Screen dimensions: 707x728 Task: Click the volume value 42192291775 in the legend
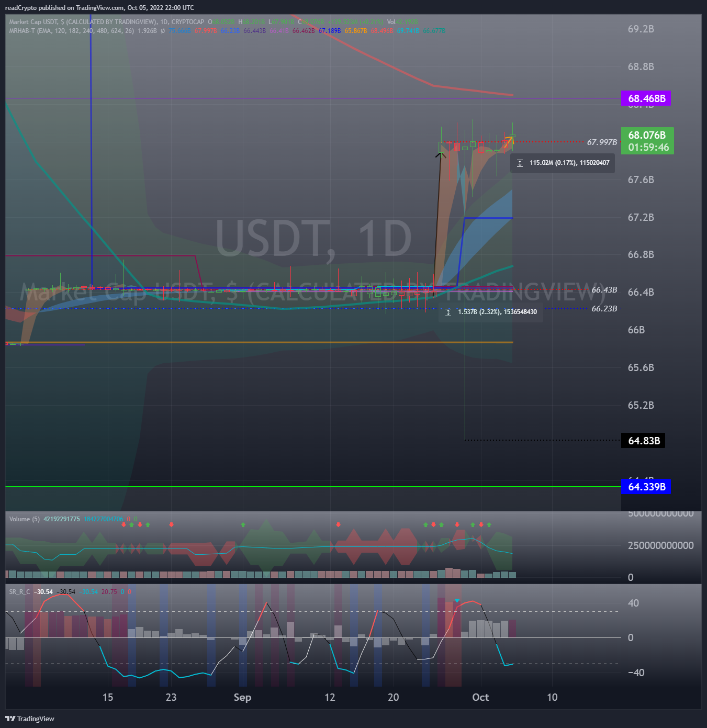(x=62, y=519)
